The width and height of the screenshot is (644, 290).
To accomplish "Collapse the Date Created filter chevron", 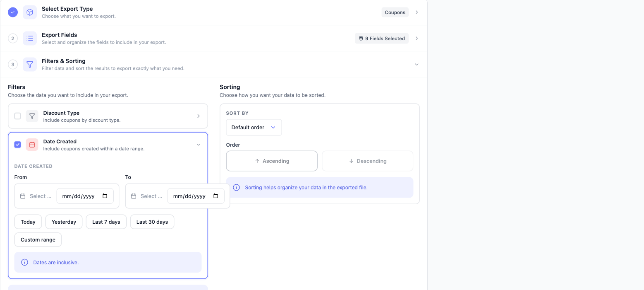I will (x=199, y=145).
